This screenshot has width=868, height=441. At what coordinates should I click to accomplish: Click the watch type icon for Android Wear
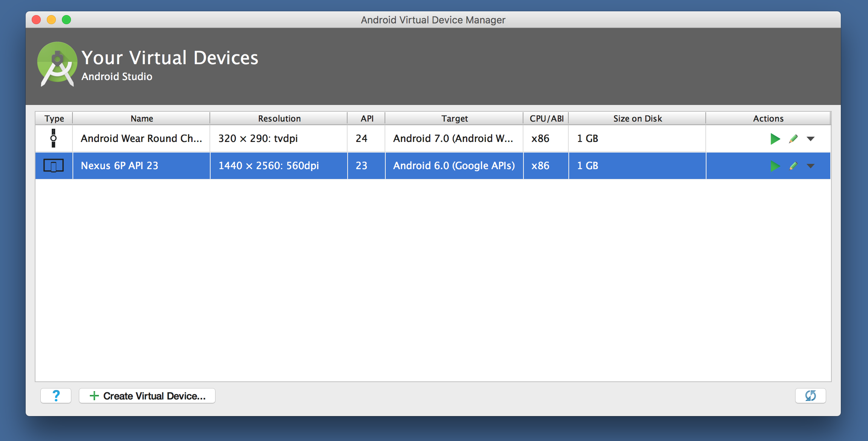coord(54,138)
